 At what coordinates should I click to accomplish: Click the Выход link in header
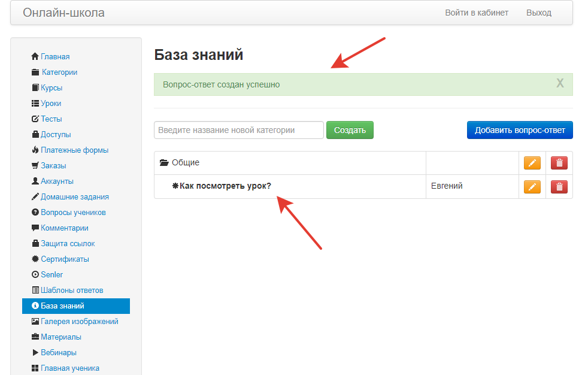click(x=539, y=13)
